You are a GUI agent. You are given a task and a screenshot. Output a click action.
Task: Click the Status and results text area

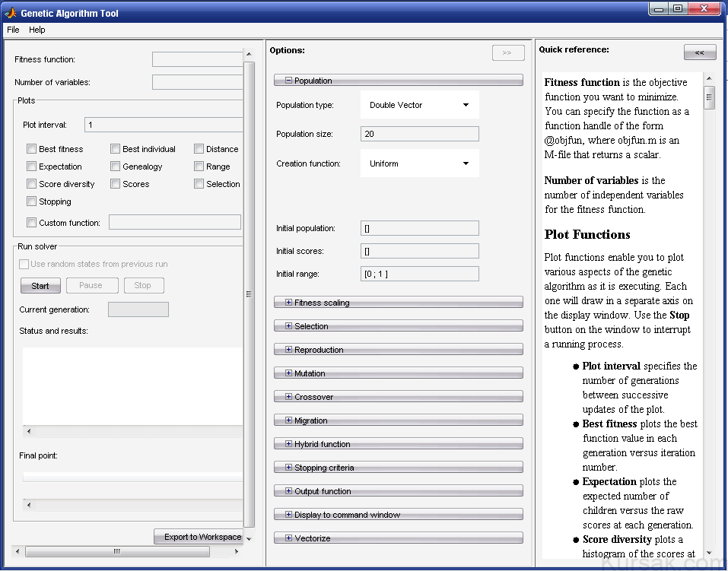coord(132,385)
